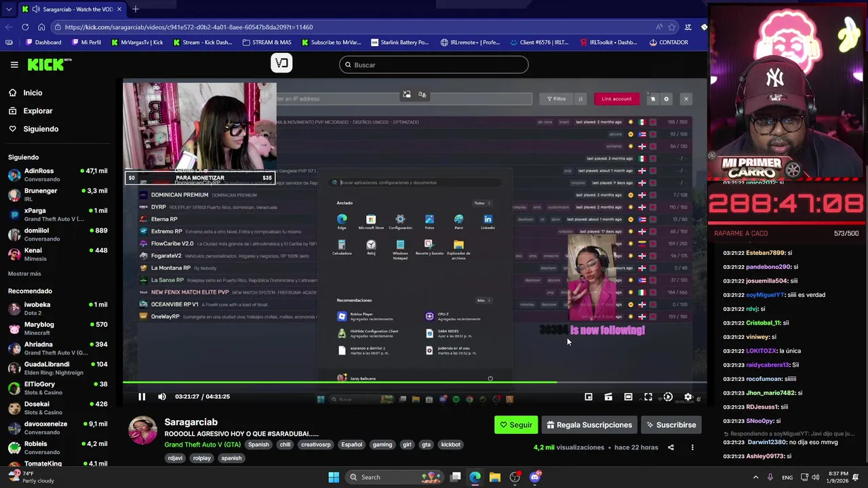
Task: Share this VOD via the share icon
Action: 671,447
